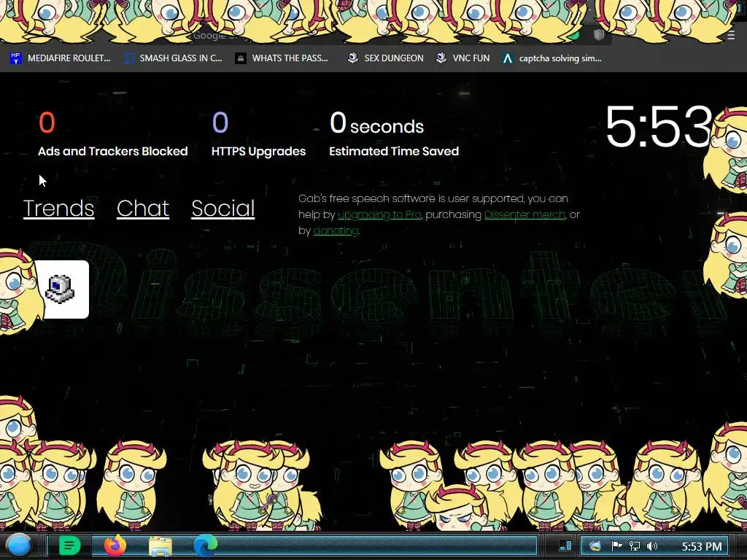Follow the 'Dissenter merch' link
This screenshot has height=560, width=747.
pyautogui.click(x=525, y=215)
